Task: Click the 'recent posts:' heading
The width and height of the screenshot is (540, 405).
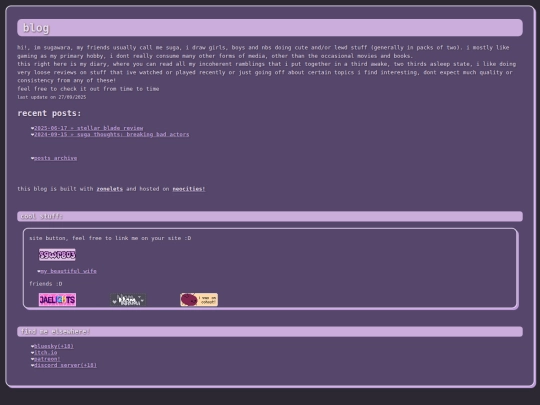Action: coord(49,113)
